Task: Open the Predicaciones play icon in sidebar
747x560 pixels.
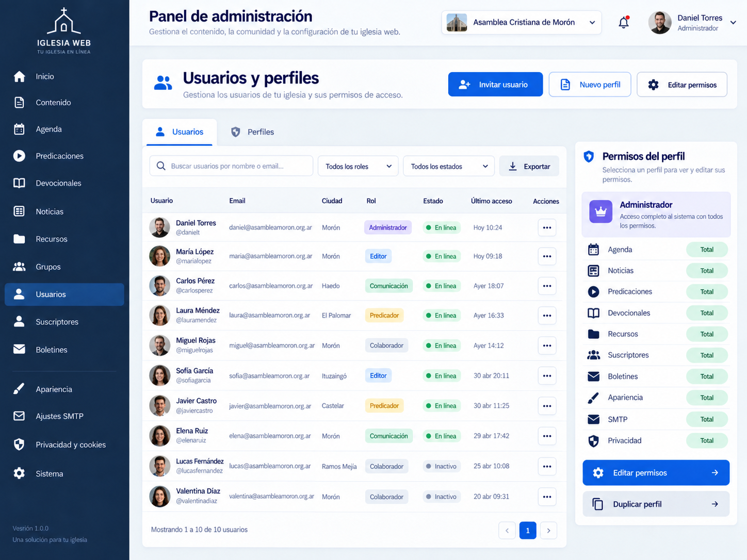Action: [19, 156]
